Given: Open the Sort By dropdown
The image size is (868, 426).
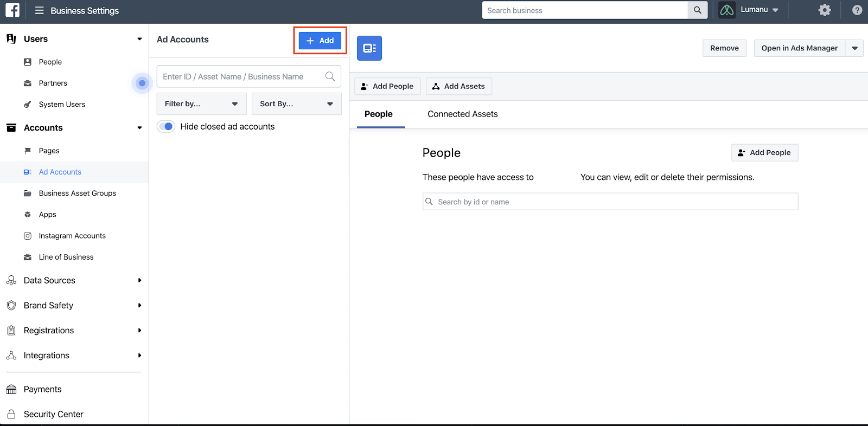Looking at the screenshot, I should click(x=296, y=104).
